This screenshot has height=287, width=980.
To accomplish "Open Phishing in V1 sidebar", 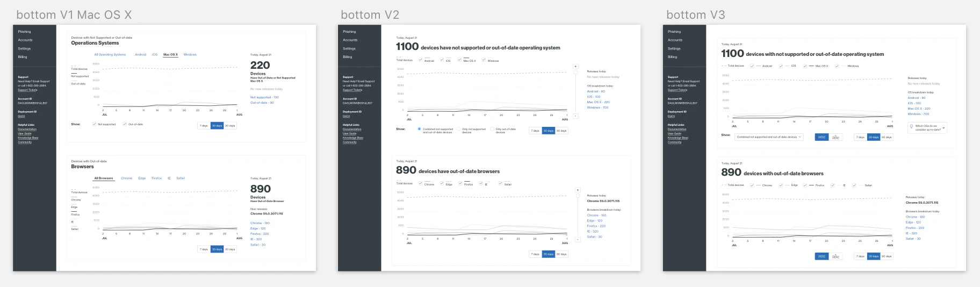I will (x=25, y=32).
